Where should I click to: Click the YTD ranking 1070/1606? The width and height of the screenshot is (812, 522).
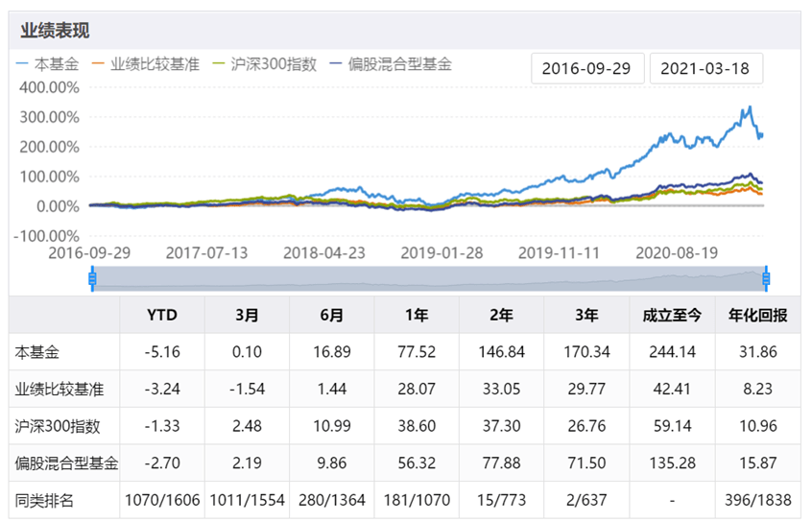pyautogui.click(x=162, y=500)
